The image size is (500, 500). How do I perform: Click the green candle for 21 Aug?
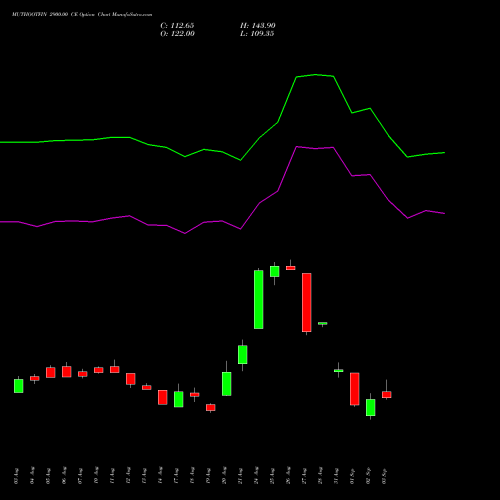tap(243, 354)
